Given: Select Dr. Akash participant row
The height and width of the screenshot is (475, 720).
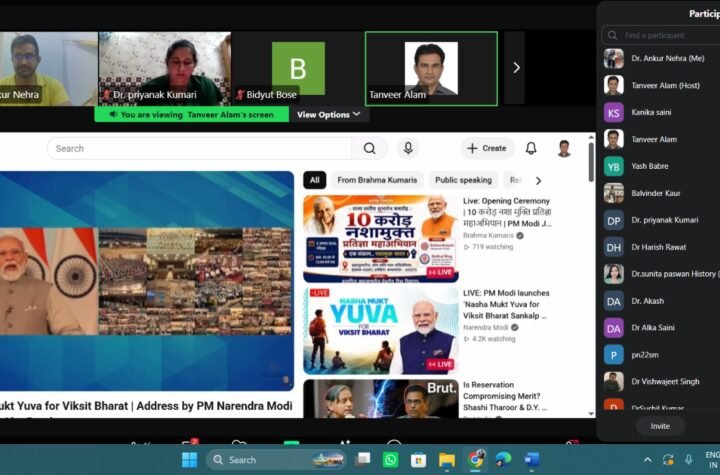Looking at the screenshot, I should (x=660, y=301).
